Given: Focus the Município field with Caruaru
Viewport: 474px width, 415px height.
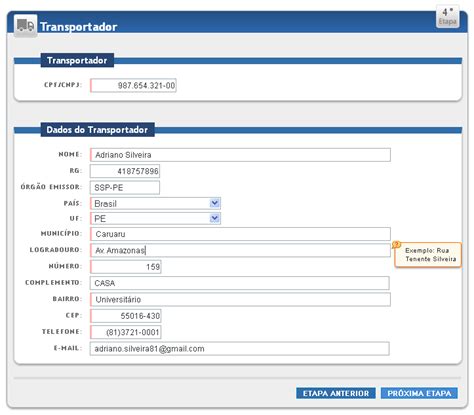Looking at the screenshot, I should click(240, 234).
